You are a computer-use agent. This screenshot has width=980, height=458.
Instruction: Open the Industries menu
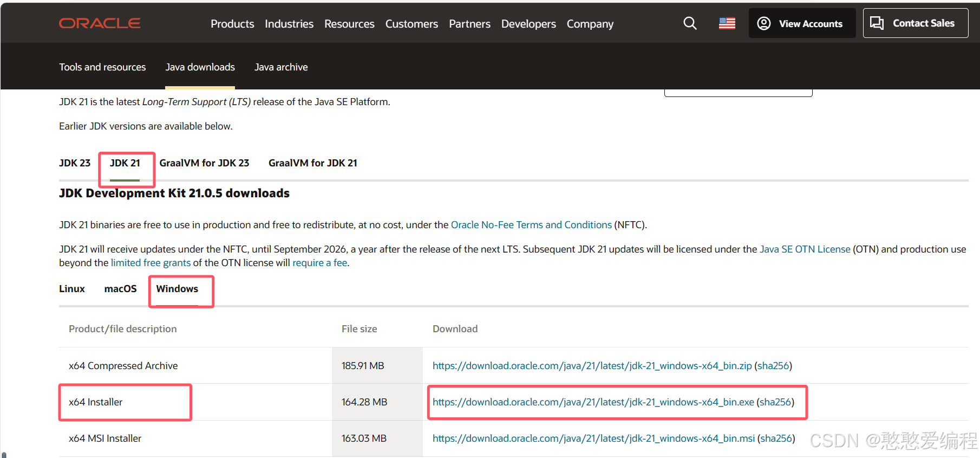289,24
